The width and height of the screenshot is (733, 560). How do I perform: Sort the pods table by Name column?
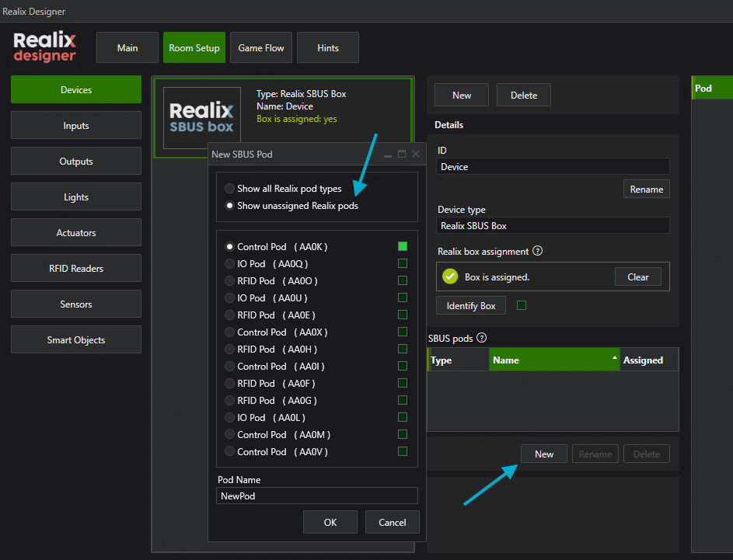coord(553,360)
